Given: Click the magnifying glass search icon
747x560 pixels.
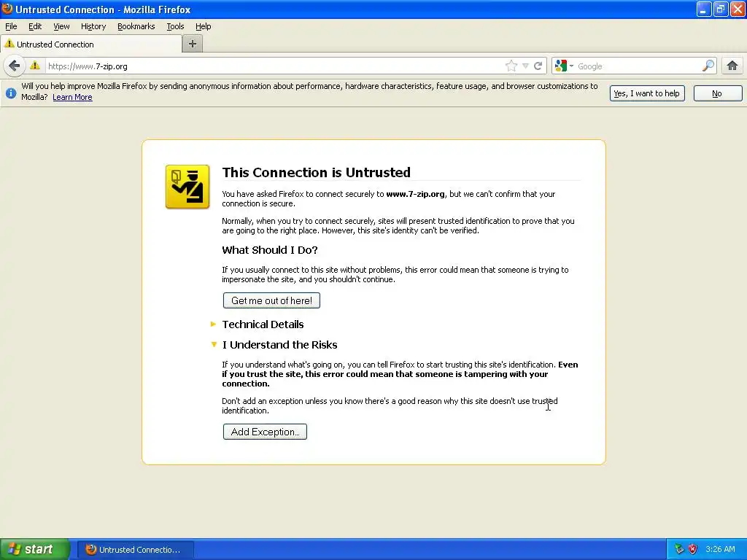Looking at the screenshot, I should pyautogui.click(x=708, y=66).
